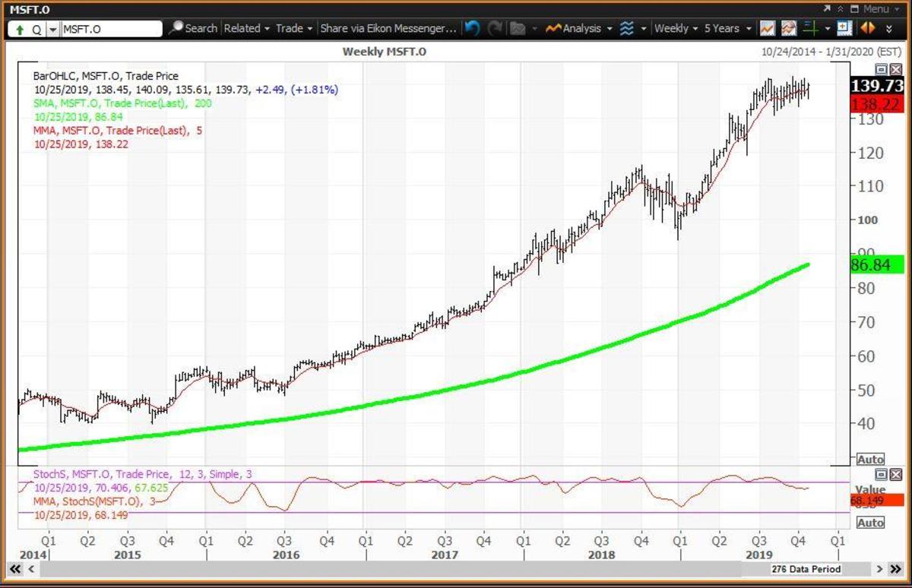Toggle Auto scale on the price axis

(870, 460)
